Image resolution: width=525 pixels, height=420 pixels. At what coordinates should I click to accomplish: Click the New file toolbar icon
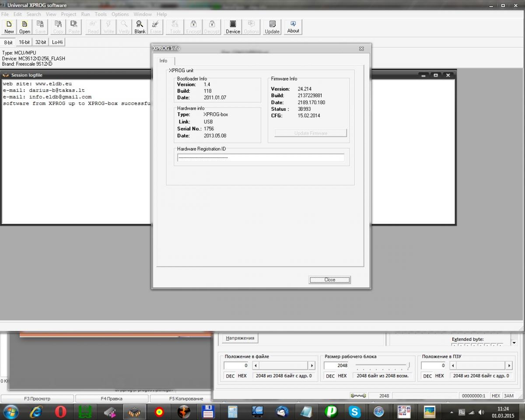[x=9, y=27]
